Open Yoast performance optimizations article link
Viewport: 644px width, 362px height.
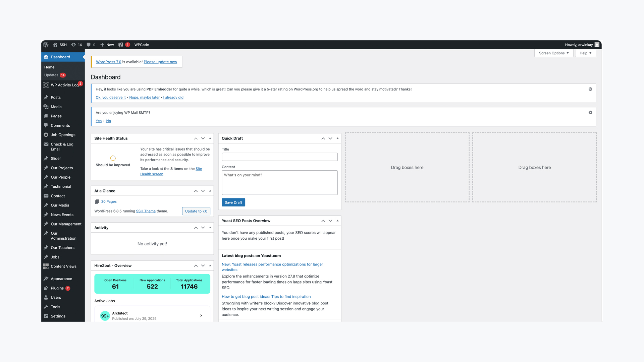tap(272, 267)
